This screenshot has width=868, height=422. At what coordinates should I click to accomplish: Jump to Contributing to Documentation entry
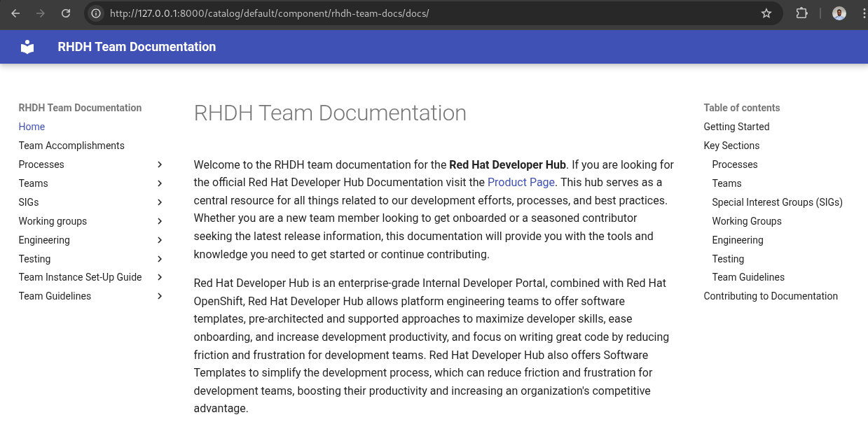click(x=771, y=296)
